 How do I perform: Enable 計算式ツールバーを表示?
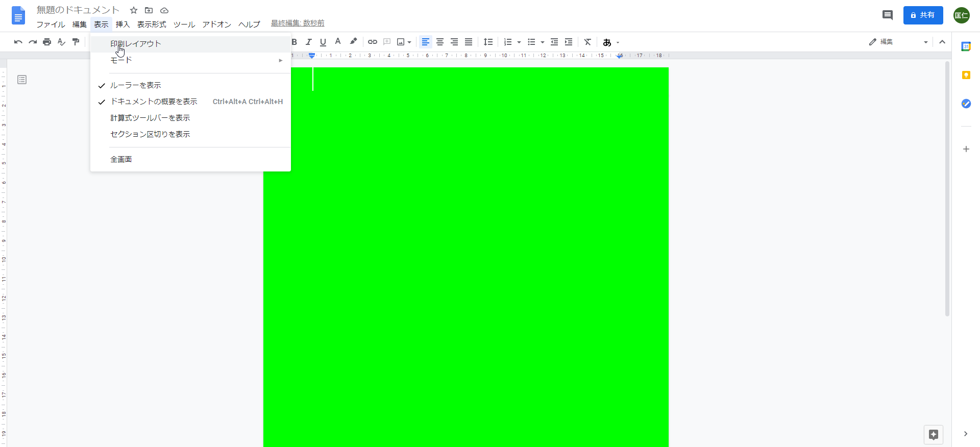tap(190, 118)
